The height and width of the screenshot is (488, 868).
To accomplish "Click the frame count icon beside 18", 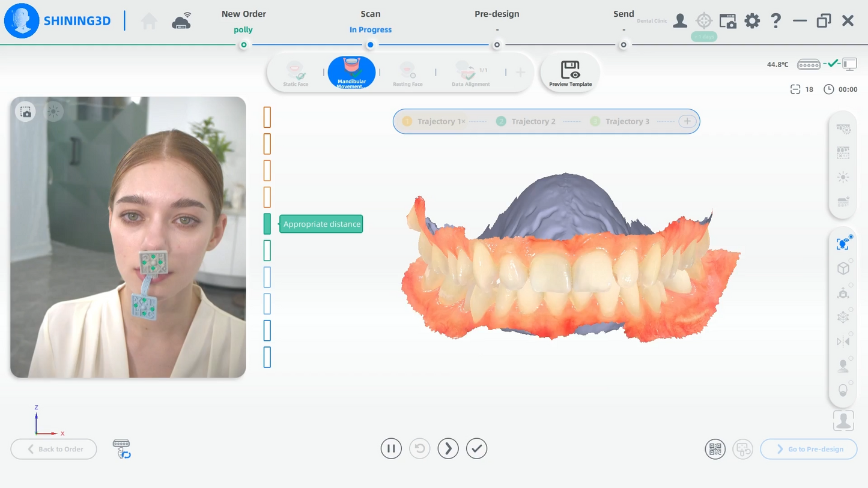I will (795, 89).
